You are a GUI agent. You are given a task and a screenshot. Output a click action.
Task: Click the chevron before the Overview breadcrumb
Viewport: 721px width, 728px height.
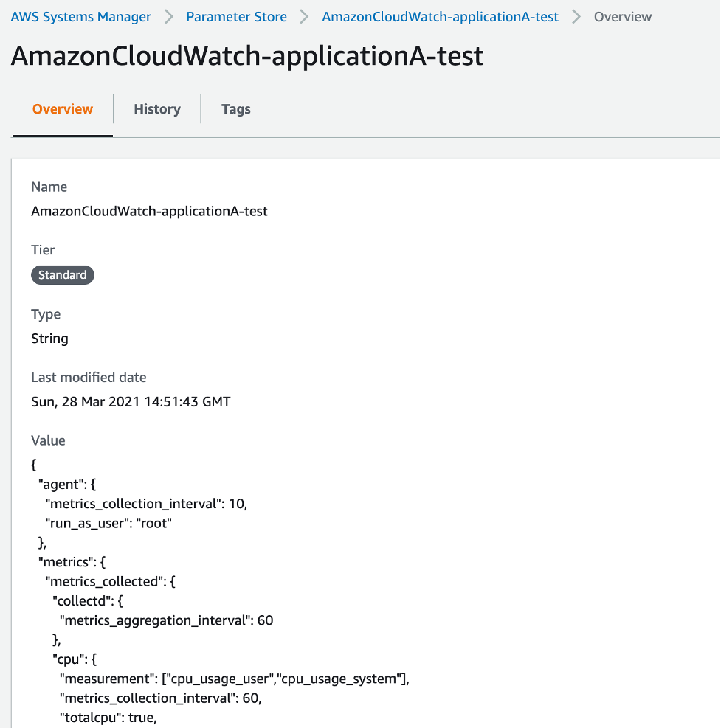(576, 16)
